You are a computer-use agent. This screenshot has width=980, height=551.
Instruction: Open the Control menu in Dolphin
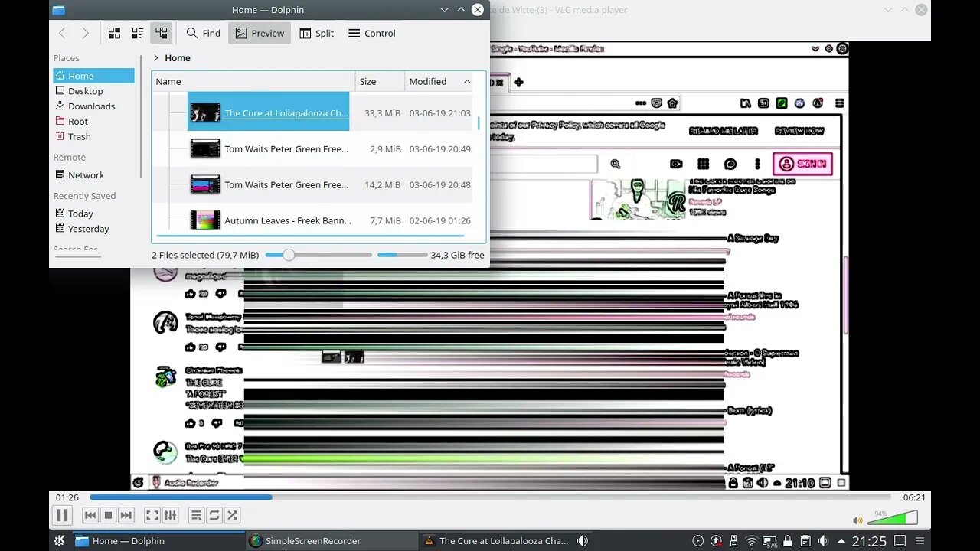(372, 33)
